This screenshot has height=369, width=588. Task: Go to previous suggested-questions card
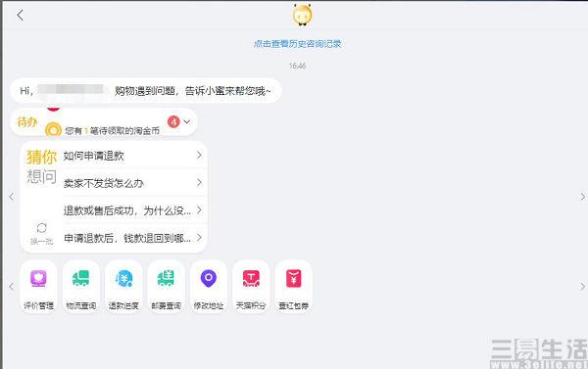[x=11, y=197]
